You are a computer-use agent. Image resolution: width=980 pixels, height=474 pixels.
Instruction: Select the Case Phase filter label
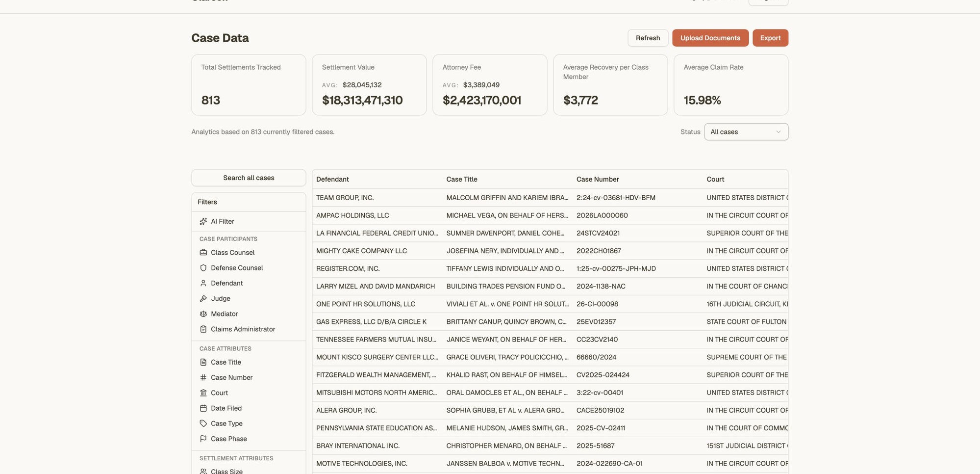(x=229, y=439)
